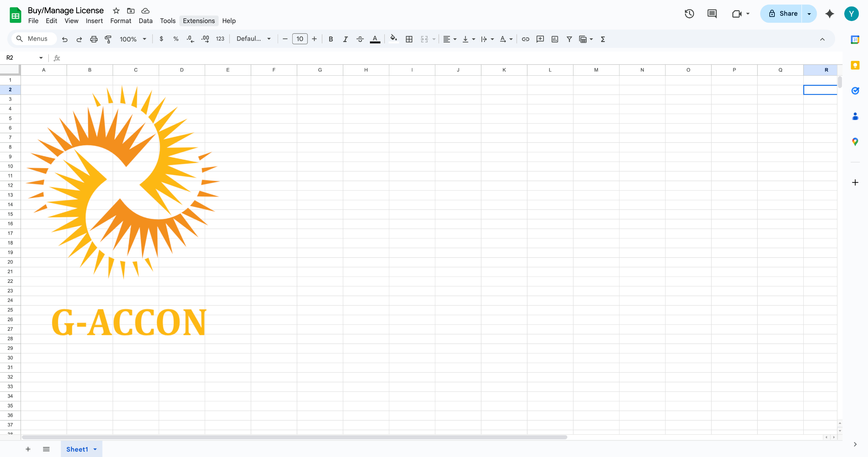Open insert link tool

[525, 39]
